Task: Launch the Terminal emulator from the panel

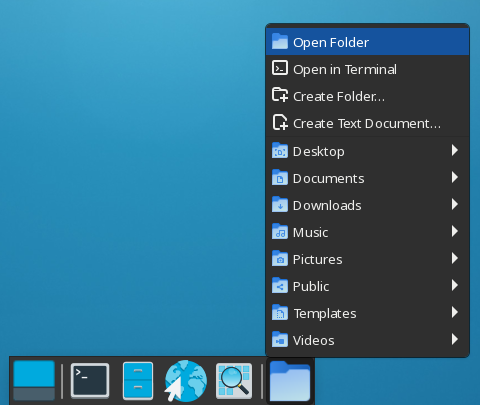Action: click(x=90, y=381)
